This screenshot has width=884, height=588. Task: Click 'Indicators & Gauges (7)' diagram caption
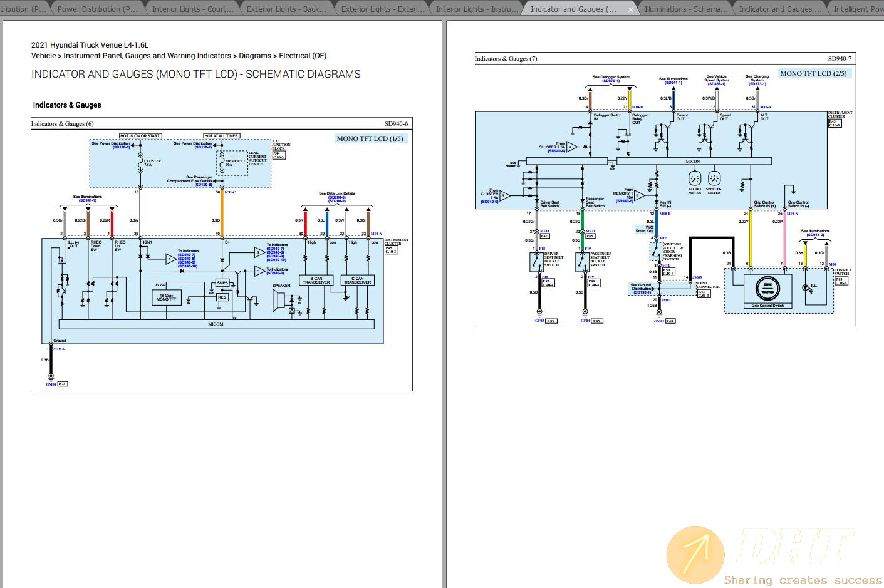coord(506,59)
